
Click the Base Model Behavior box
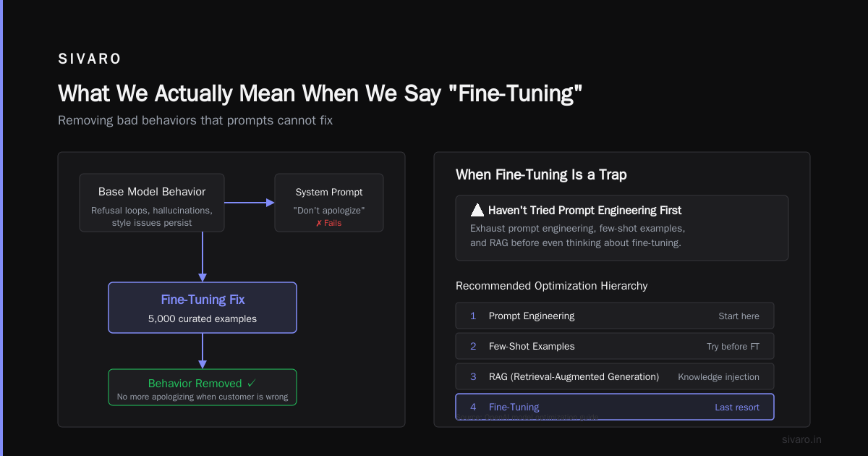pos(152,203)
